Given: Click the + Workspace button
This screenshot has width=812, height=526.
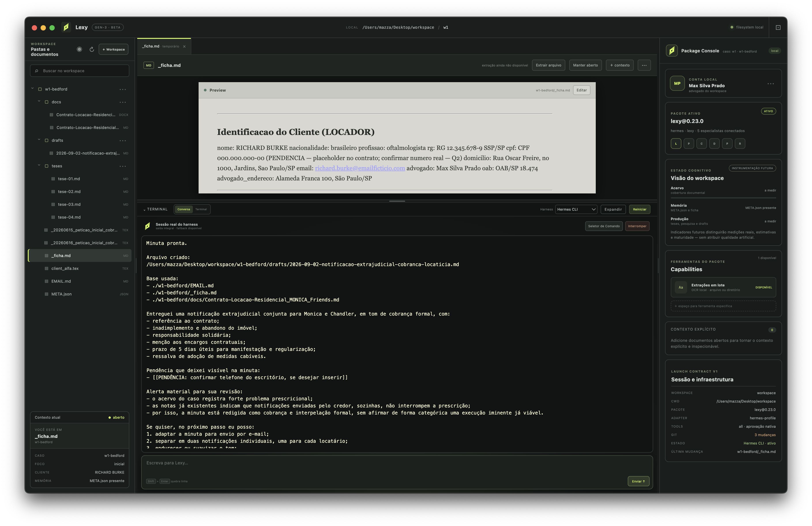Looking at the screenshot, I should coord(114,49).
